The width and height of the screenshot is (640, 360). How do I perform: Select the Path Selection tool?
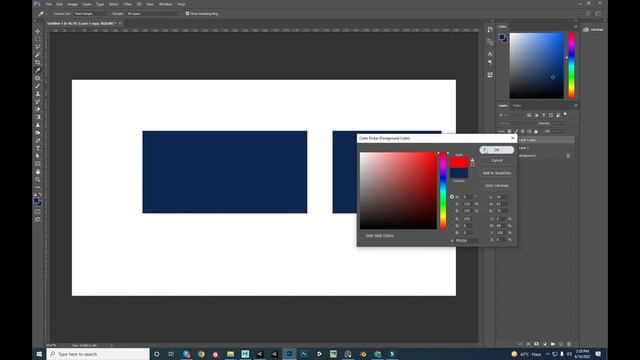click(38, 156)
